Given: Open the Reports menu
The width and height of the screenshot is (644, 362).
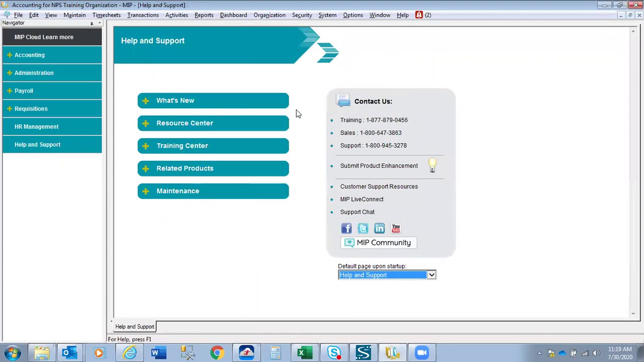Looking at the screenshot, I should point(204,15).
